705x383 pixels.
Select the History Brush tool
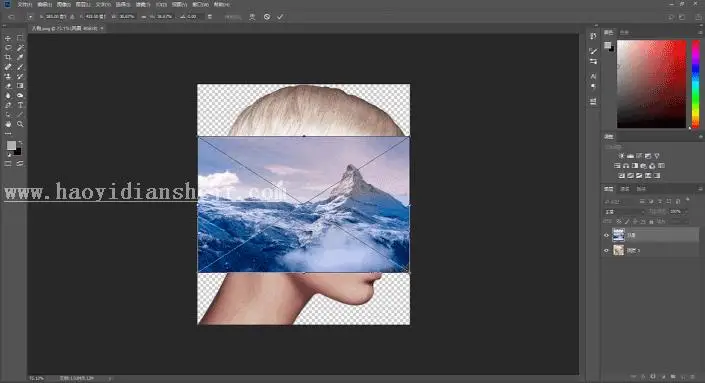20,76
